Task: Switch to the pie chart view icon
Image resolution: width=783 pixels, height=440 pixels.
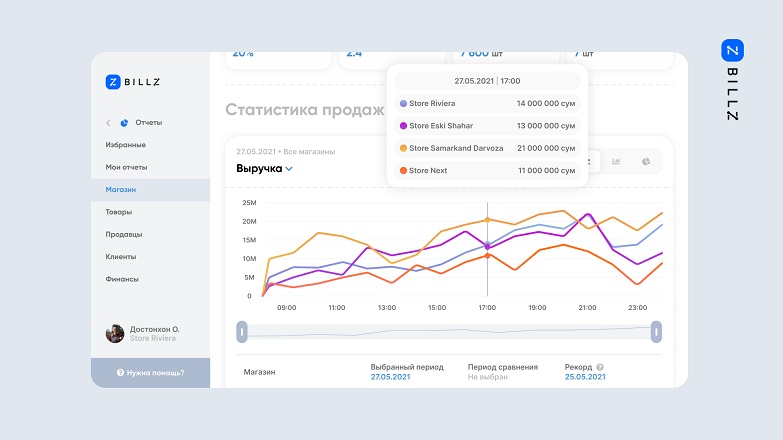Action: tap(645, 161)
